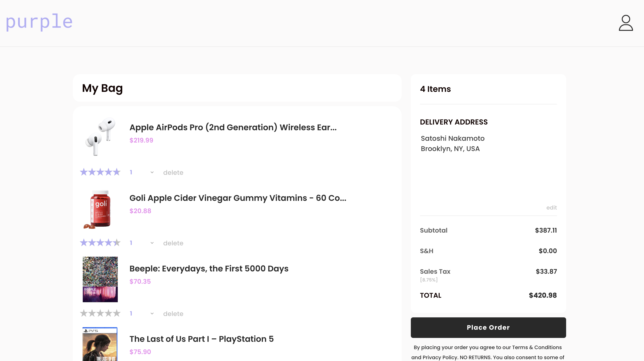Click the [8.75%] tax rate label

[429, 280]
